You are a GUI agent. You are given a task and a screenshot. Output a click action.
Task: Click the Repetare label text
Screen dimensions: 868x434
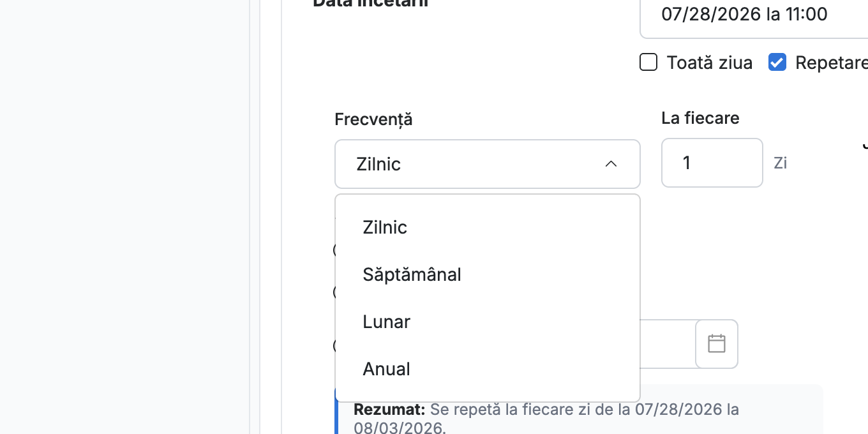tap(832, 63)
